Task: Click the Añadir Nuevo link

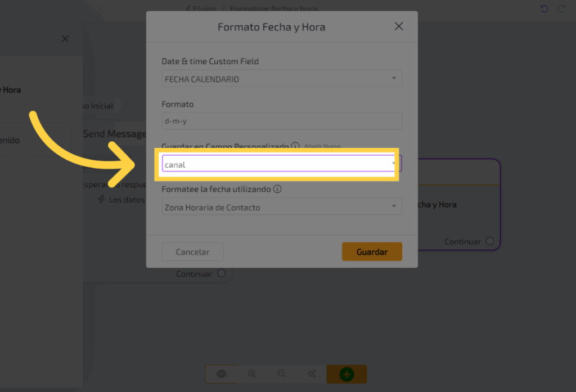Action: tap(322, 146)
